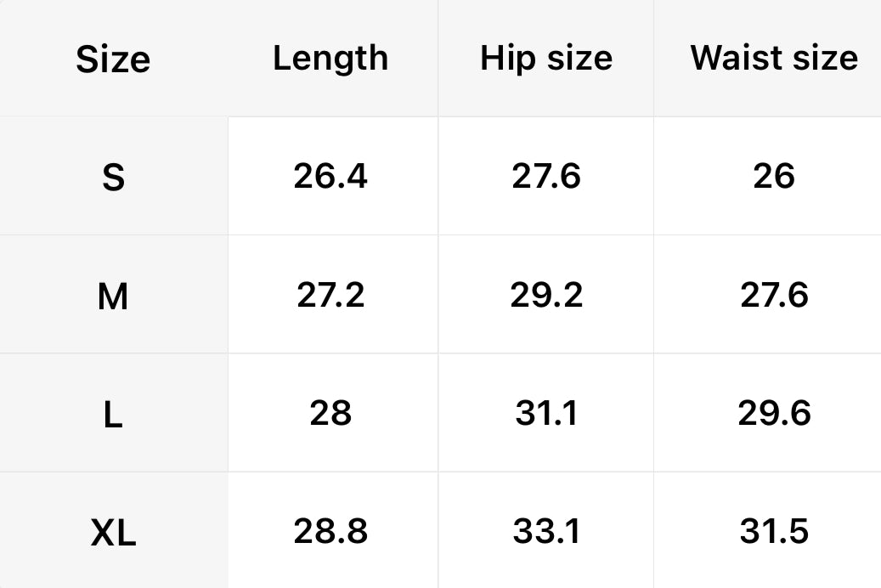Screen dimensions: 881x588
Task: Click the 26.4 length cell
Action: [x=330, y=176]
